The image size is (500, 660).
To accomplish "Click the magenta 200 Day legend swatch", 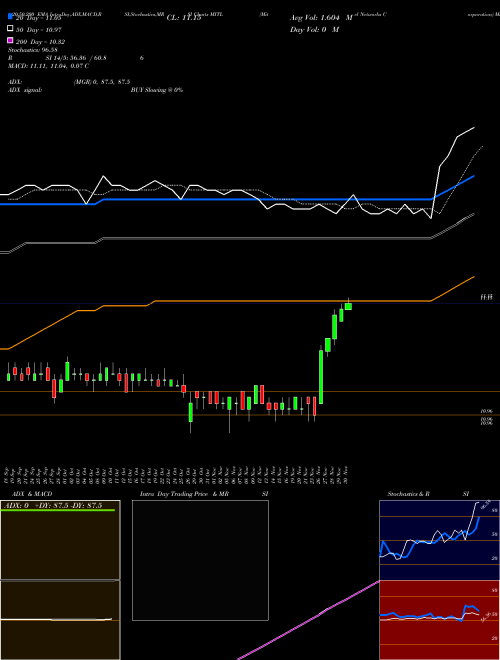I will 11,41.
